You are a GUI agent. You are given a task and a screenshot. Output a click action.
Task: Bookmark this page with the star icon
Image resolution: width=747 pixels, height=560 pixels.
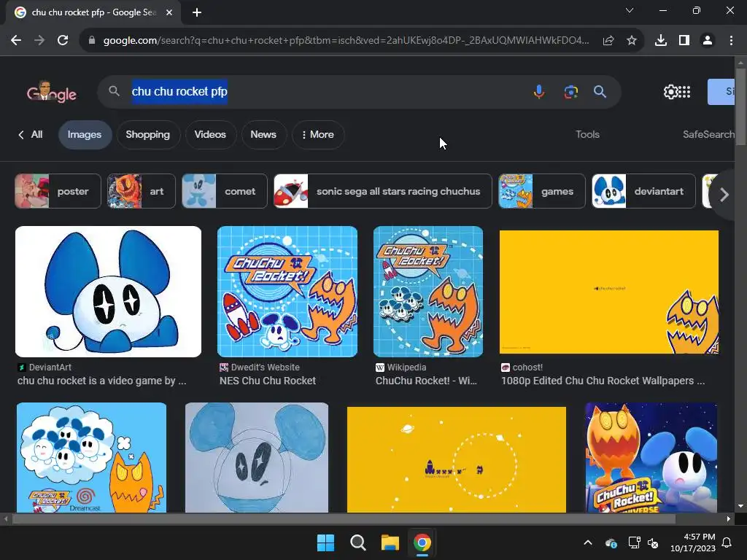(631, 41)
